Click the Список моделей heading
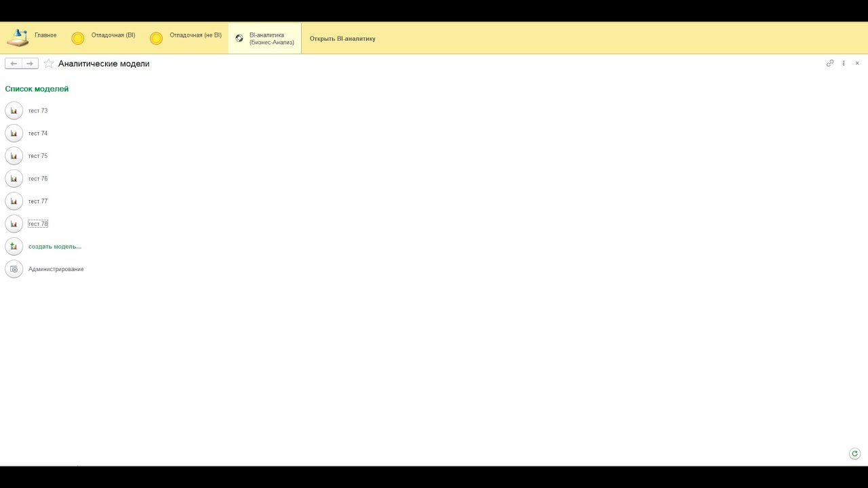This screenshot has height=488, width=868. pos(37,89)
